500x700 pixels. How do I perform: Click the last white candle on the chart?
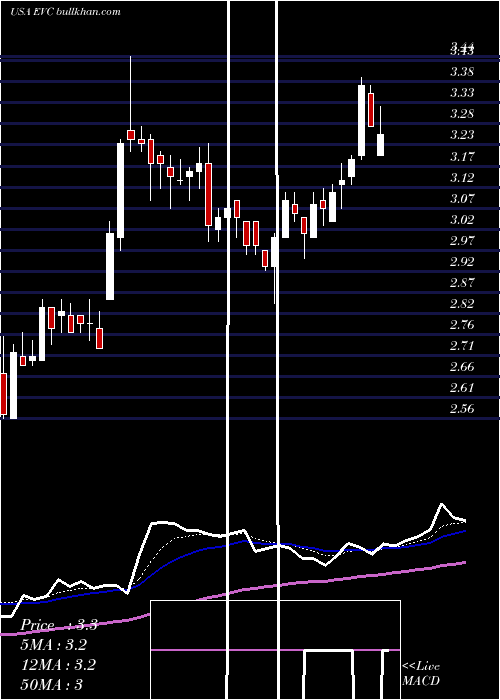(380, 145)
